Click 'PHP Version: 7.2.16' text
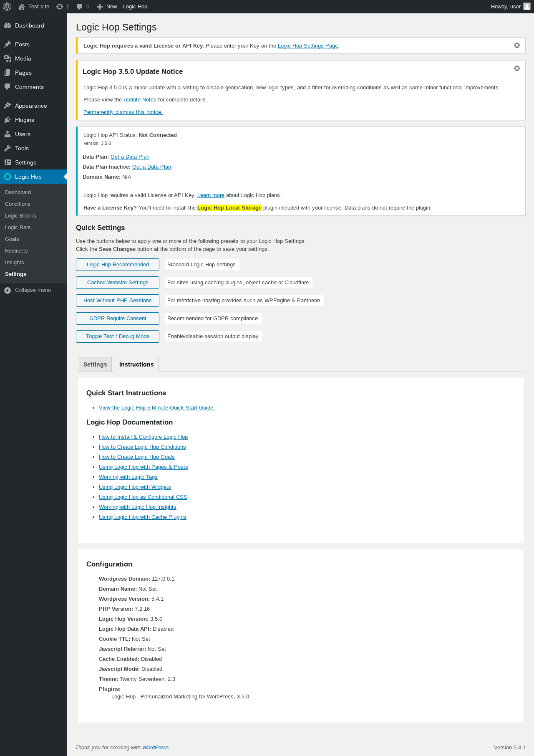 [124, 609]
